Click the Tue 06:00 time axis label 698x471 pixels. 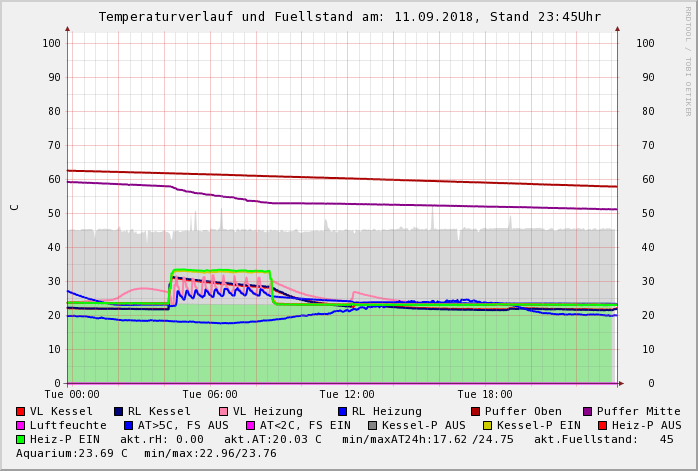coord(210,395)
